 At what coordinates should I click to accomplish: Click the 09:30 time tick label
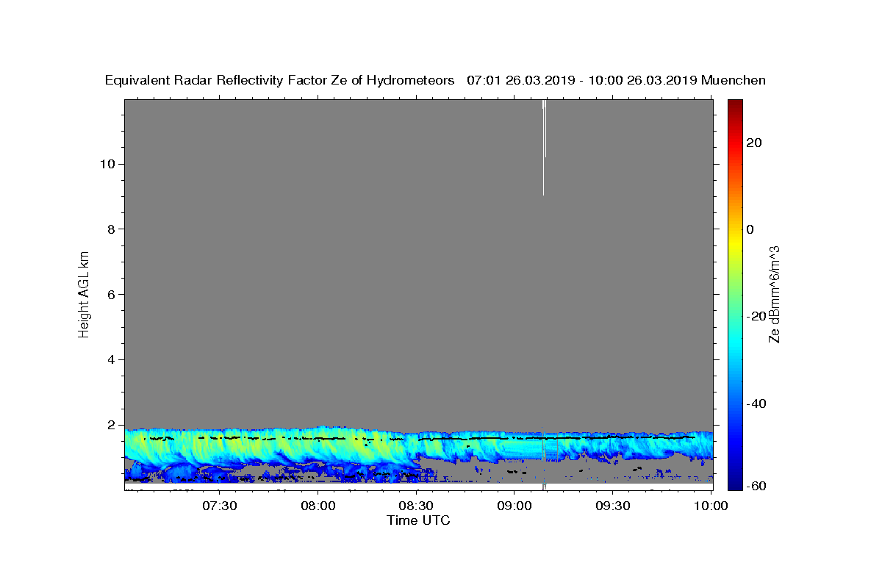[613, 506]
